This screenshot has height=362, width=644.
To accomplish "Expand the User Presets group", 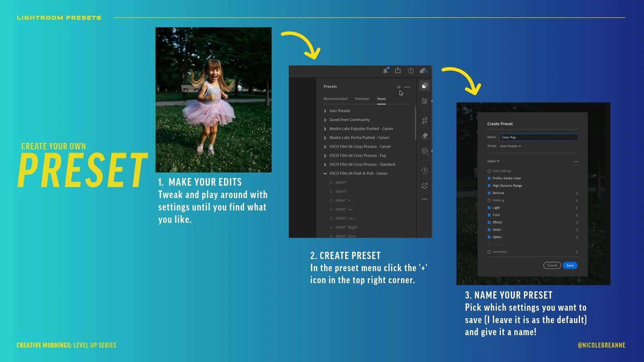I will point(325,111).
